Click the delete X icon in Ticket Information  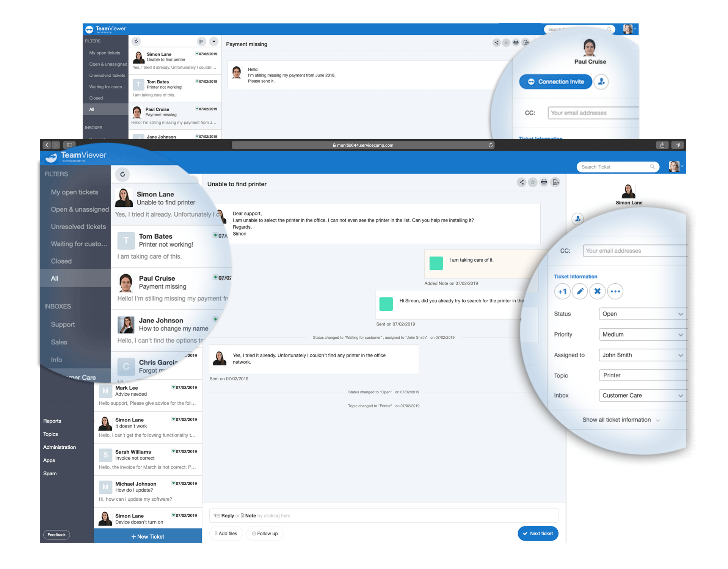point(598,292)
